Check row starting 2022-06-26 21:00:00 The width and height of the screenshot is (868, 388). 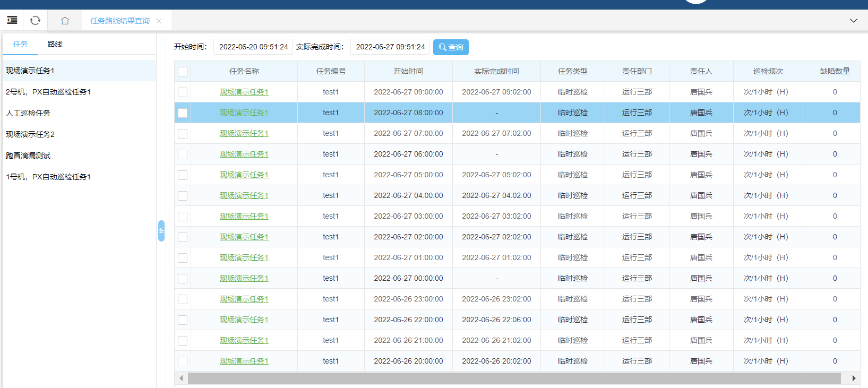(183, 341)
